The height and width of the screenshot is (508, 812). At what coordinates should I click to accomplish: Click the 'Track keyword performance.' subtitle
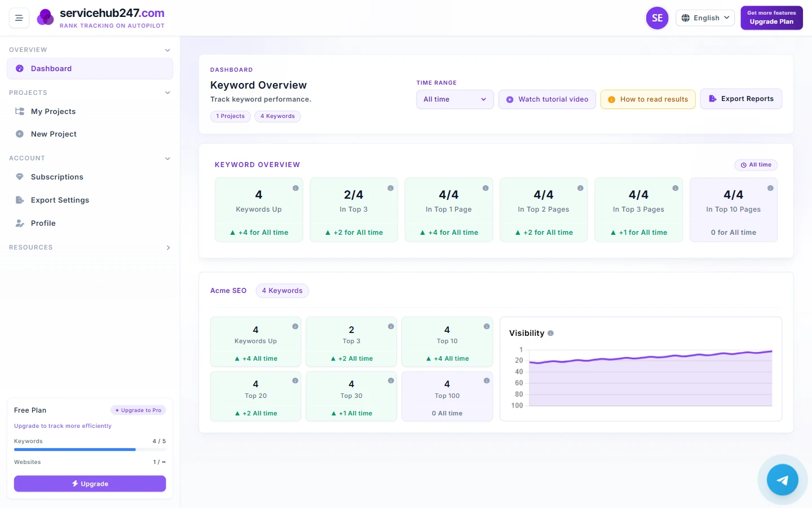tap(261, 99)
